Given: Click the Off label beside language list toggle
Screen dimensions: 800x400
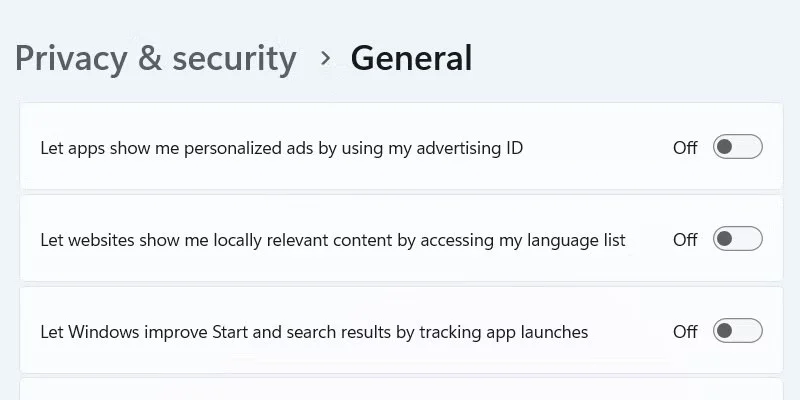Looking at the screenshot, I should 685,240.
